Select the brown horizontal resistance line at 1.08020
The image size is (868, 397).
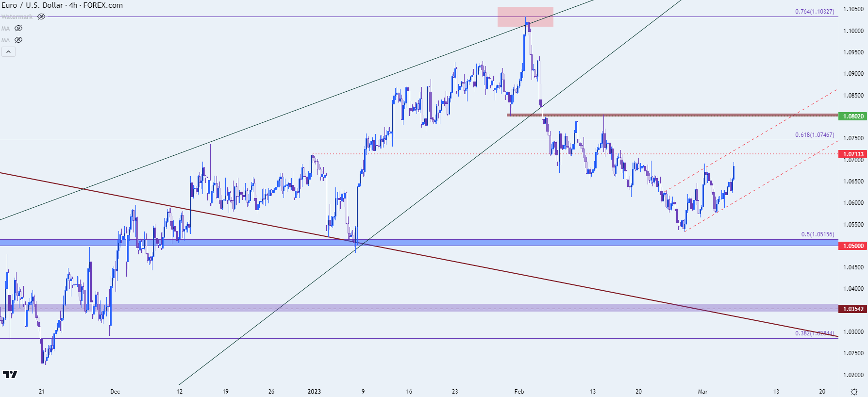tap(672, 115)
